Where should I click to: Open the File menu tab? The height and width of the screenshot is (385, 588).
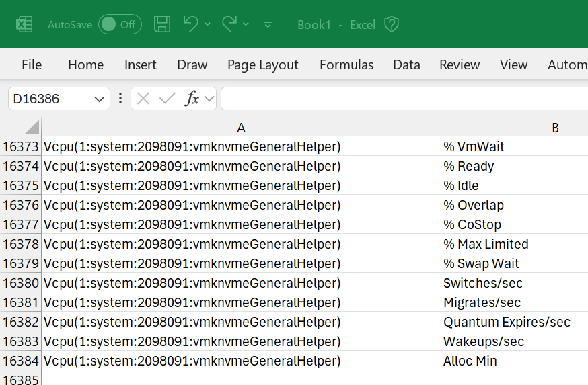tap(32, 65)
